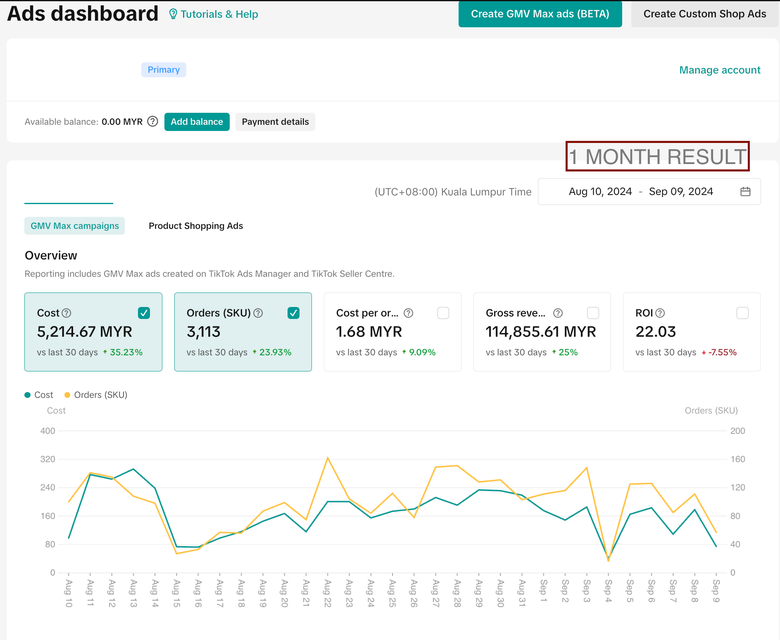780x640 pixels.
Task: Click the Aug 22 orders peak on chart
Action: (x=327, y=457)
